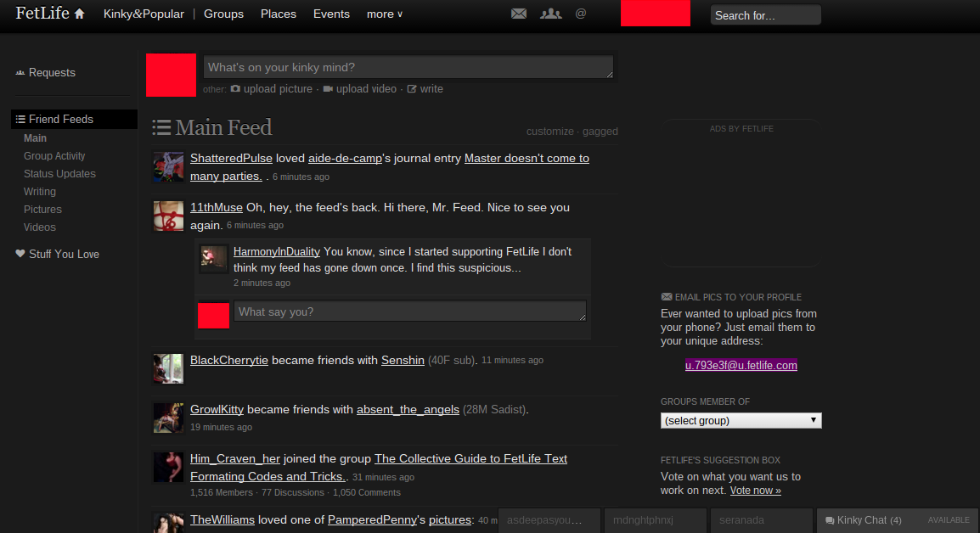
Task: Click upload picture camera icon
Action: click(x=235, y=89)
